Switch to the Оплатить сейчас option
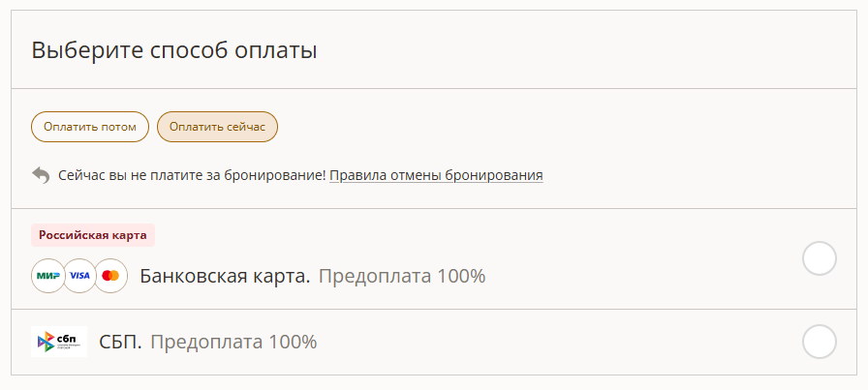The width and height of the screenshot is (868, 390). point(217,127)
